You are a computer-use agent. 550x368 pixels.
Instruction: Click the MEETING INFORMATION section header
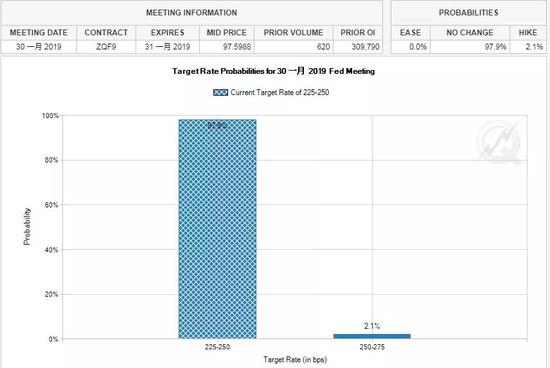pos(192,13)
